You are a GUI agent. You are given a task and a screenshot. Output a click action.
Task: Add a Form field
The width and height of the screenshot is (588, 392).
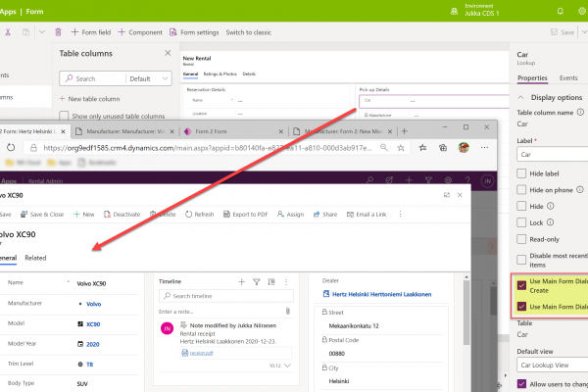coord(91,32)
